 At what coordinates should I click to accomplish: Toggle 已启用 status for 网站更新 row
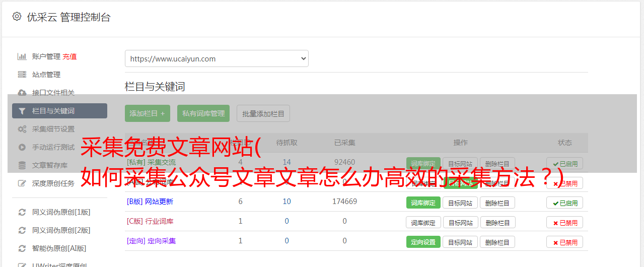pyautogui.click(x=565, y=203)
